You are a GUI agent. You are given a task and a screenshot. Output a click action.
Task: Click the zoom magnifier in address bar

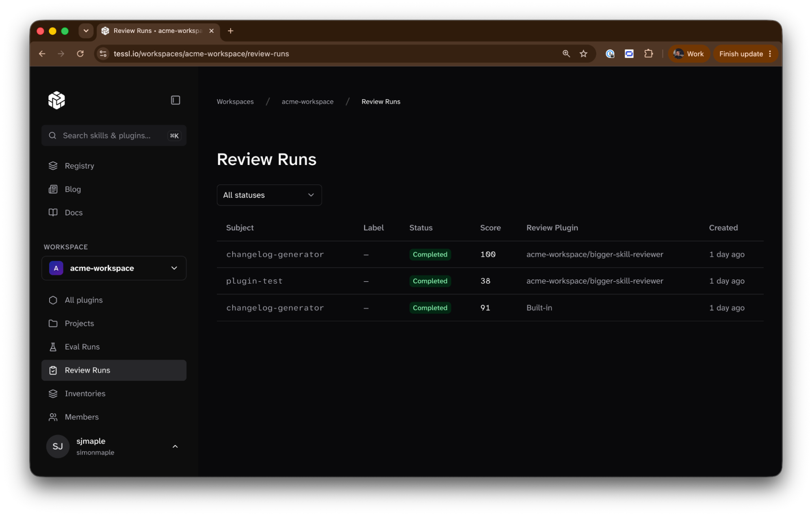point(566,54)
